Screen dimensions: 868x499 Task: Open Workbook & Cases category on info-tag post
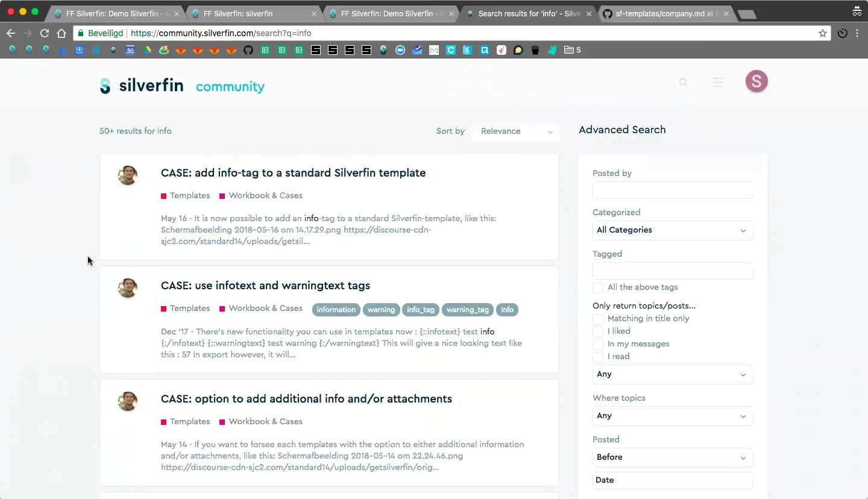pyautogui.click(x=261, y=196)
